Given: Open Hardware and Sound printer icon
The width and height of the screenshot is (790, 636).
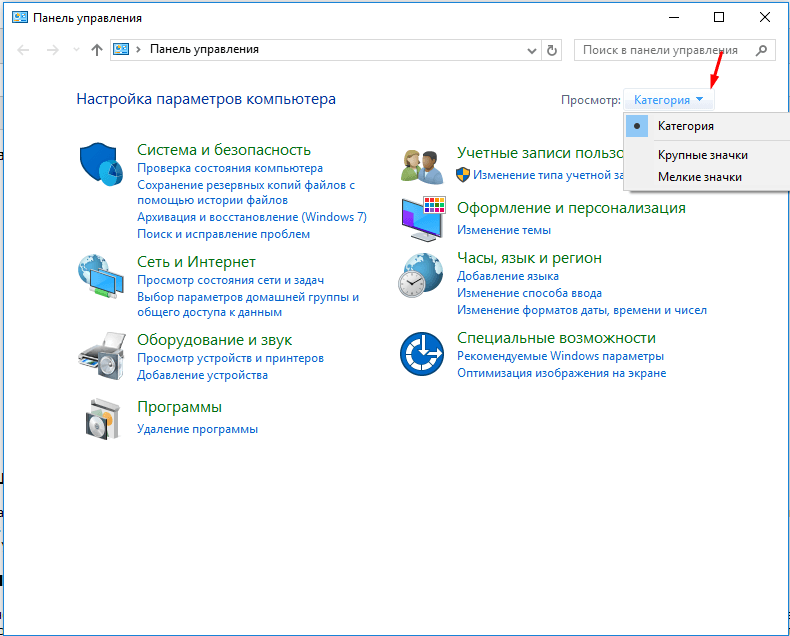Looking at the screenshot, I should pos(102,355).
